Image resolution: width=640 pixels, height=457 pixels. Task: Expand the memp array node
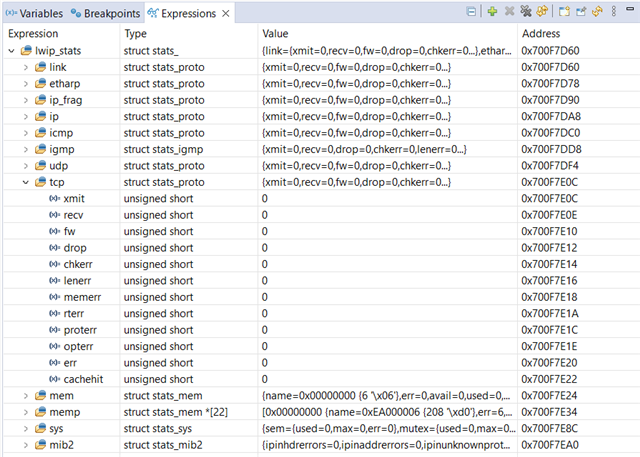[x=26, y=412]
